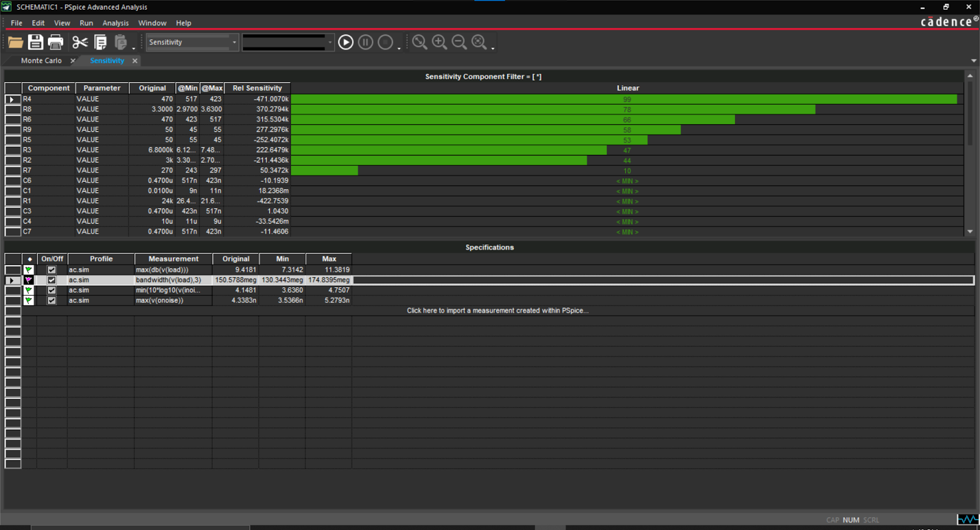Expand the file toolbar overflow arrow
This screenshot has height=530, width=980.
click(x=134, y=48)
